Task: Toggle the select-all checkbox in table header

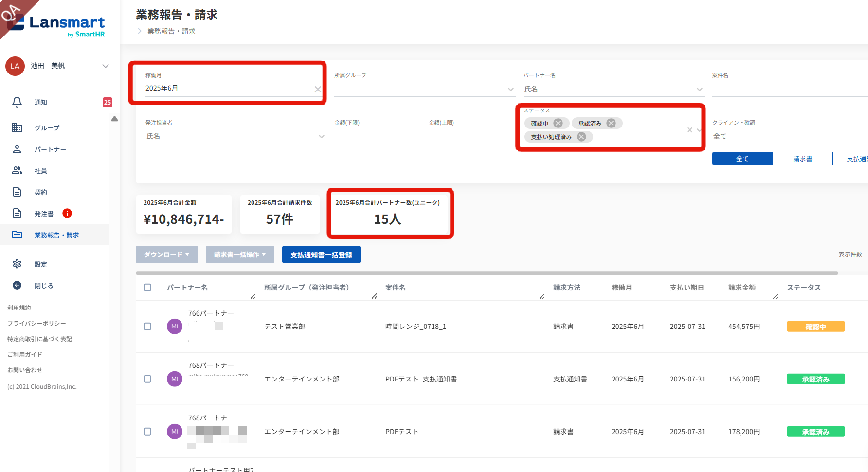Action: [x=147, y=288]
